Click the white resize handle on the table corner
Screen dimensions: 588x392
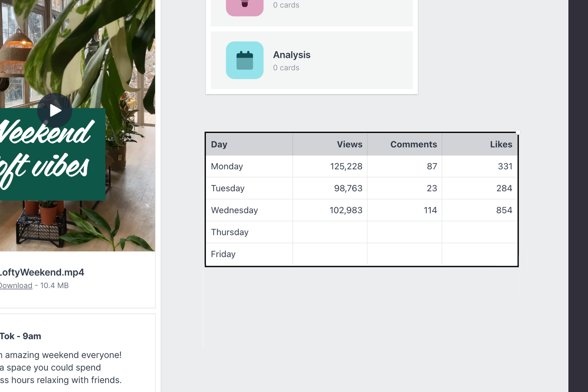[518, 132]
